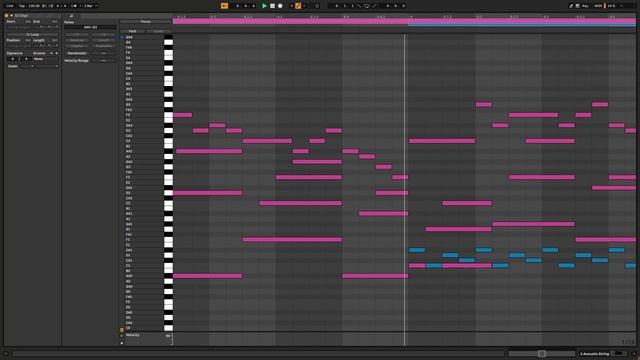The image size is (640, 360).
Task: Toggle the clip activator circle
Action: coord(7,16)
